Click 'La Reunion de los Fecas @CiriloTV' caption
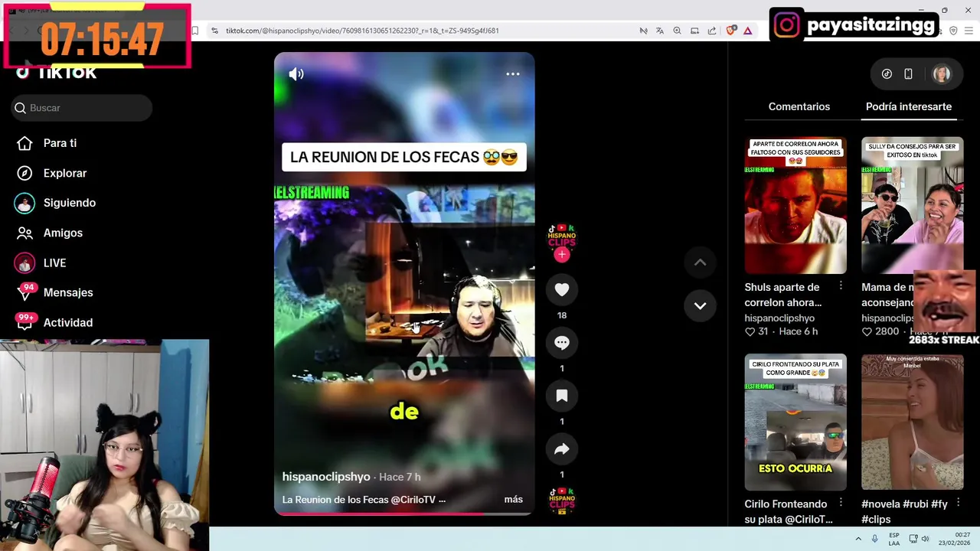 [364, 499]
